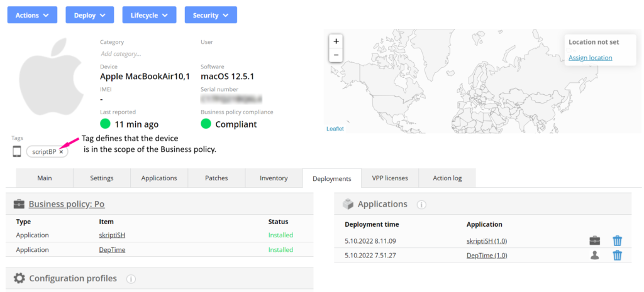Open the VPP licenses tab
644x292 pixels.
[389, 178]
